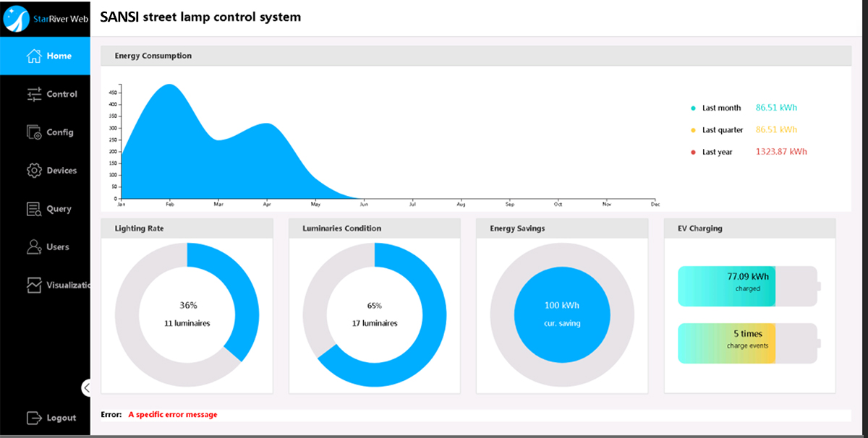Click the 36% lighting rate value
This screenshot has height=438, width=868.
[187, 305]
